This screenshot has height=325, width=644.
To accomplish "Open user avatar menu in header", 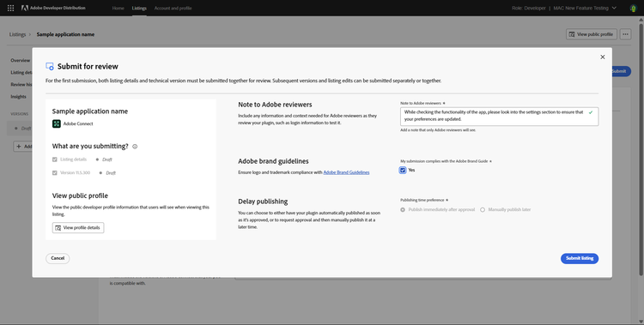I will tap(633, 8).
